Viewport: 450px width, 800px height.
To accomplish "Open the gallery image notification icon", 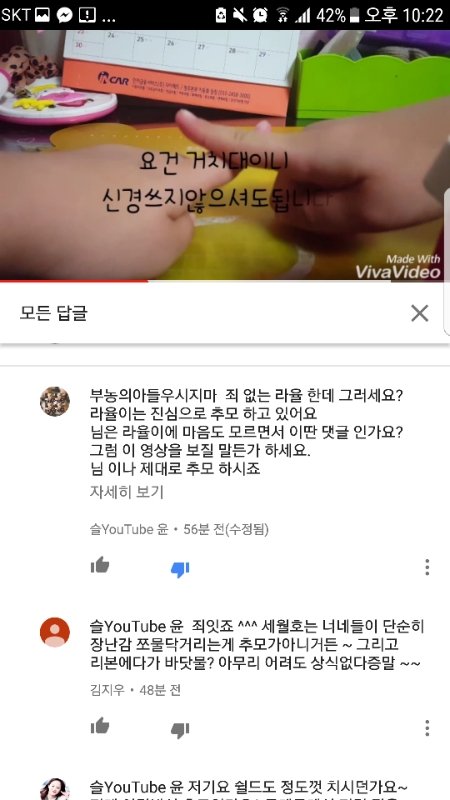I will point(42,15).
